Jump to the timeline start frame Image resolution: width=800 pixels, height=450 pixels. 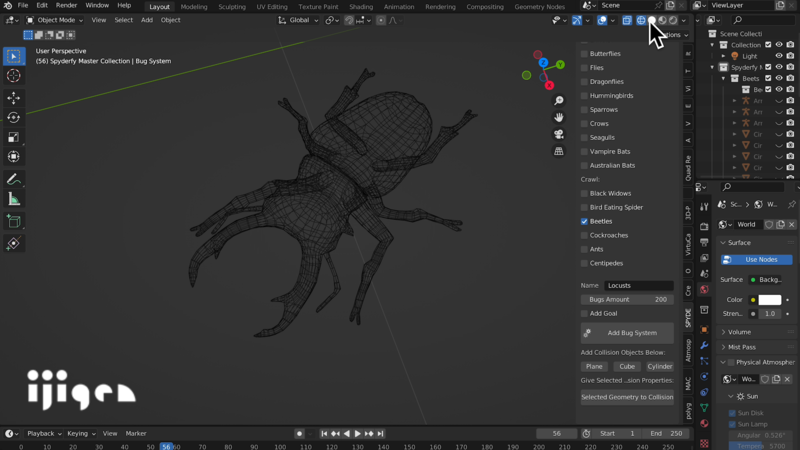pyautogui.click(x=324, y=434)
